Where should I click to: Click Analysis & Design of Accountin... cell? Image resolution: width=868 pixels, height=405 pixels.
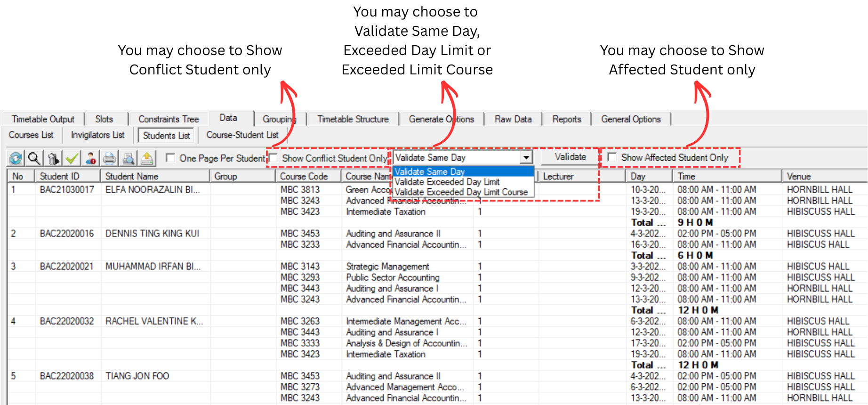(407, 343)
